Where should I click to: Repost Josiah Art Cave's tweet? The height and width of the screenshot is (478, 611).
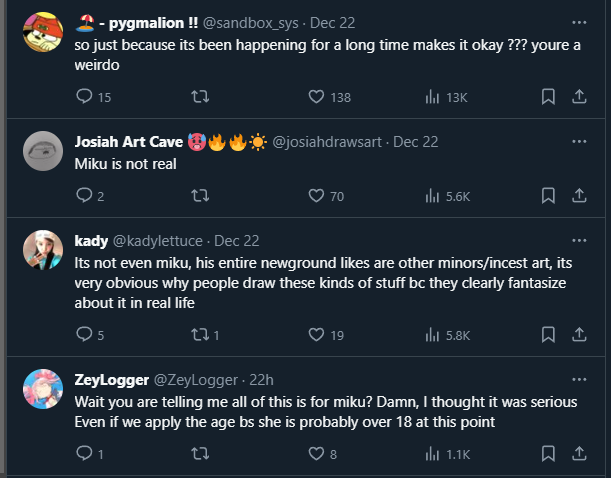200,196
